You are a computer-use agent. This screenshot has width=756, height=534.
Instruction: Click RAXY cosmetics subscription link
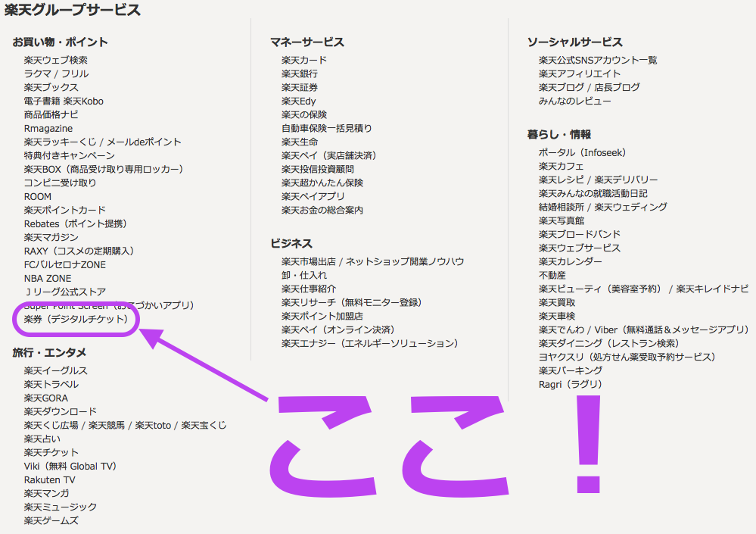point(79,251)
